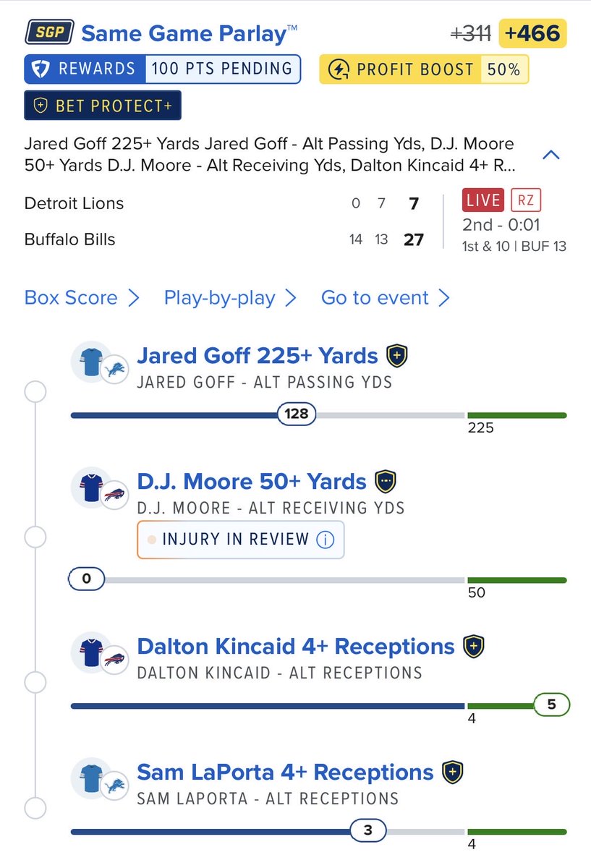Click the 128 yards progress marker
The image size is (591, 868).
point(297,414)
